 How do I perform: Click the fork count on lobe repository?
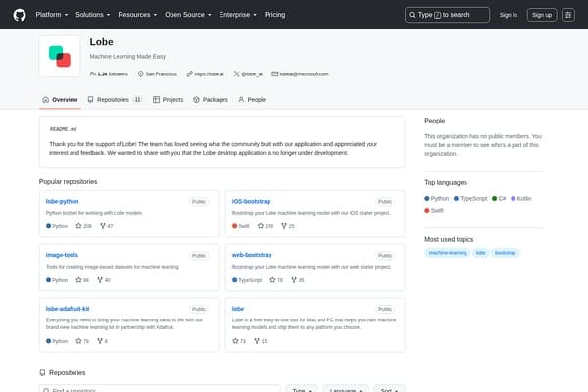pos(261,341)
